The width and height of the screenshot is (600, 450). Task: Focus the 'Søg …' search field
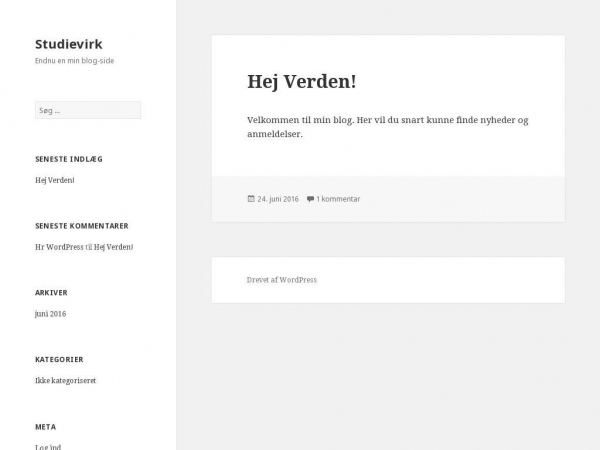(x=88, y=110)
